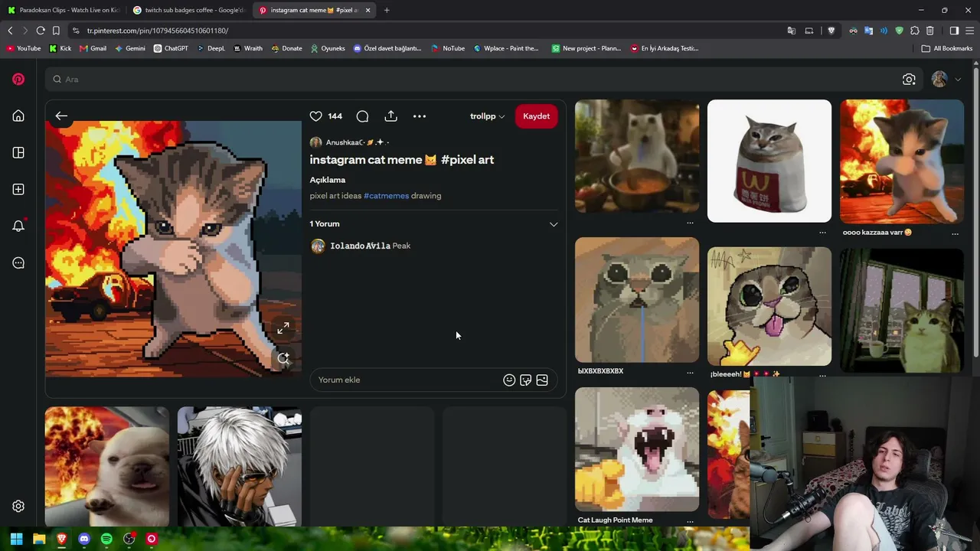Open more options for 'Cat Laugh Point Meme' pin
Viewport: 980px width, 551px height.
[690, 521]
